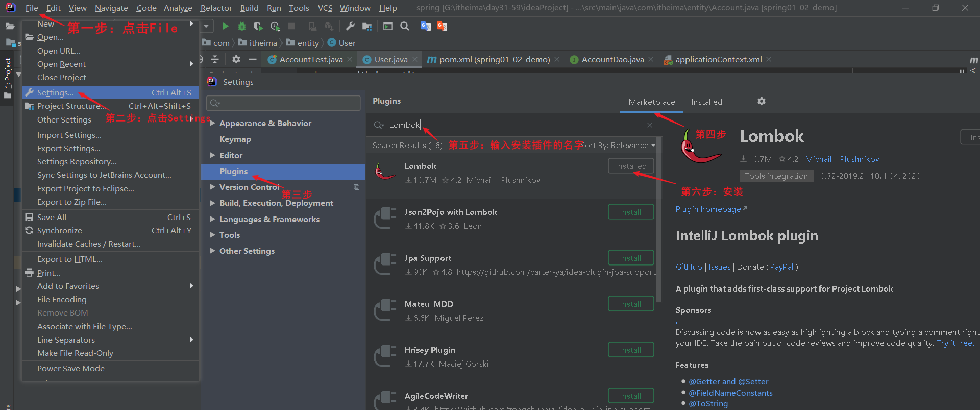Open Plugins gear menu
The image size is (980, 410).
click(762, 101)
